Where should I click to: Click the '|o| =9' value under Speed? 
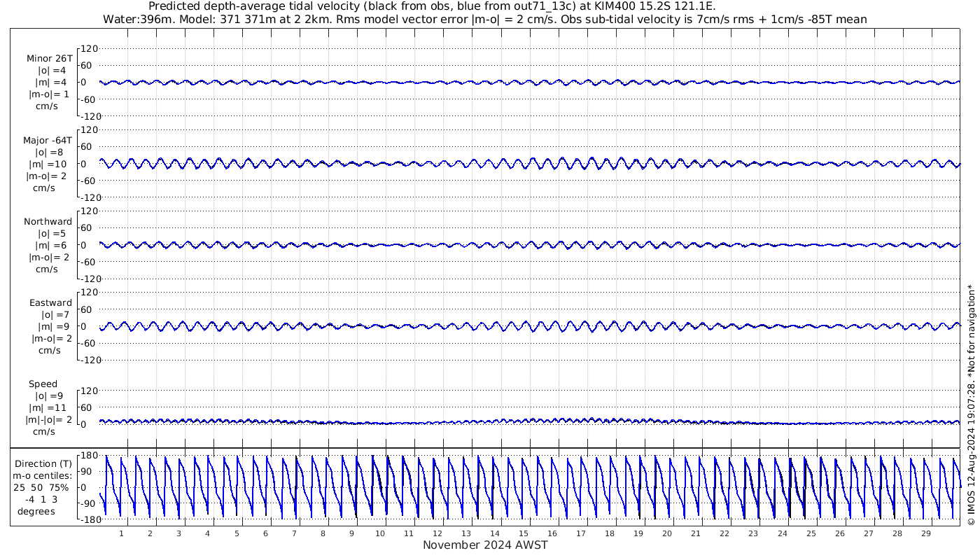pos(49,396)
